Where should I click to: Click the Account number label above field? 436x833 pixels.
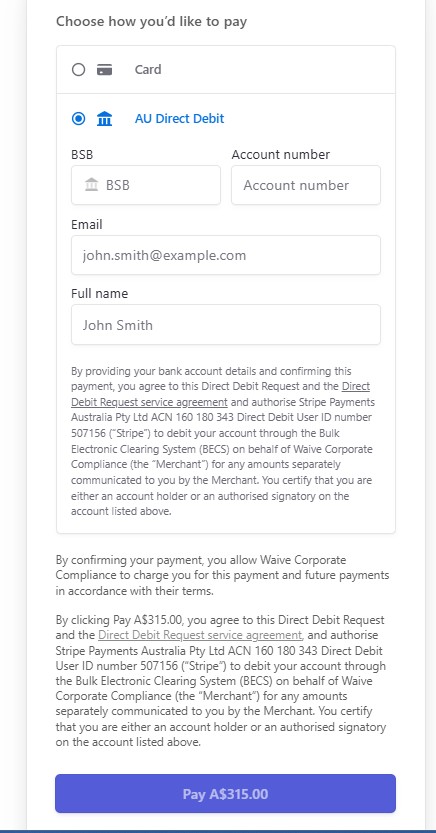(x=281, y=155)
